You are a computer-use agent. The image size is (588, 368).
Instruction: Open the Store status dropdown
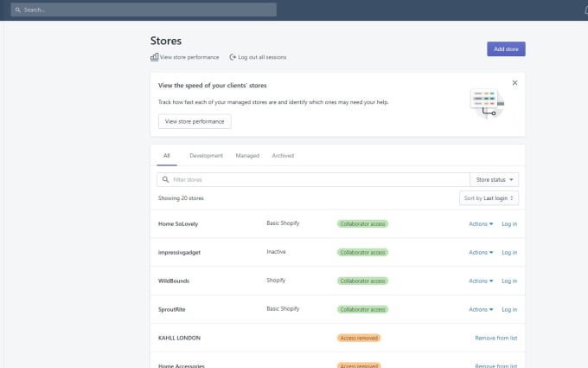pyautogui.click(x=495, y=179)
